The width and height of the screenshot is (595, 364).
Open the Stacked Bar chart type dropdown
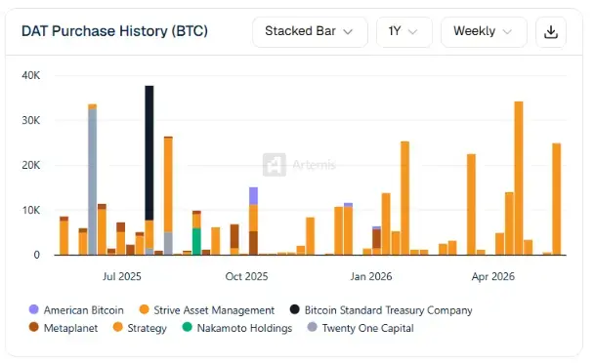click(310, 32)
